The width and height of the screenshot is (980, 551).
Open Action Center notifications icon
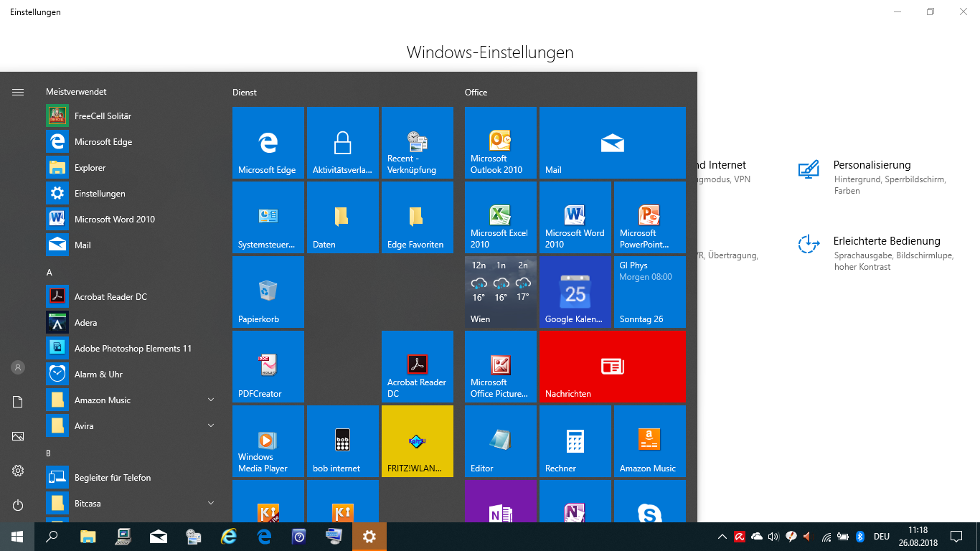[x=956, y=537]
